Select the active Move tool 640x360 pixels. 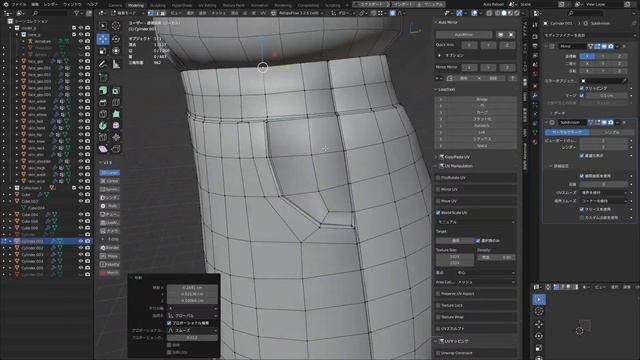tap(103, 39)
